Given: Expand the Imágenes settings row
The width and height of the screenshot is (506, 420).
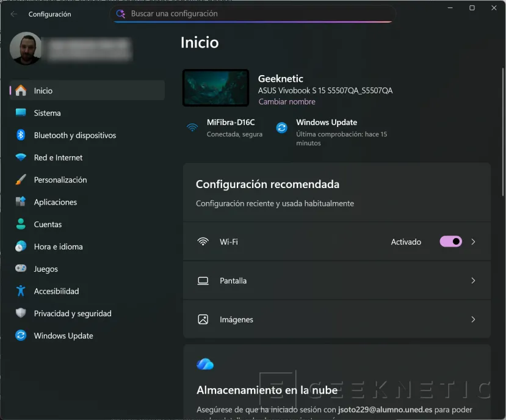Looking at the screenshot, I should point(473,319).
